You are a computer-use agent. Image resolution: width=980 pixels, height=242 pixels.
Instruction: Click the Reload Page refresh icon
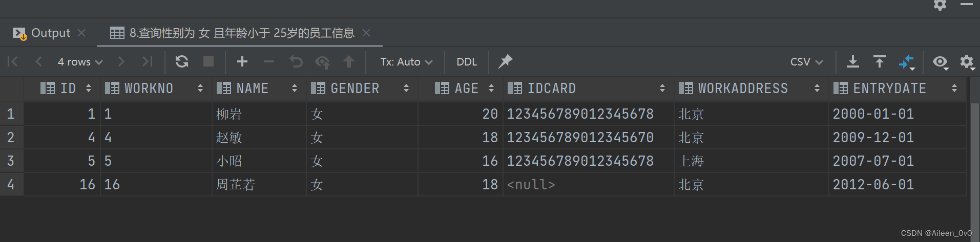tap(182, 62)
